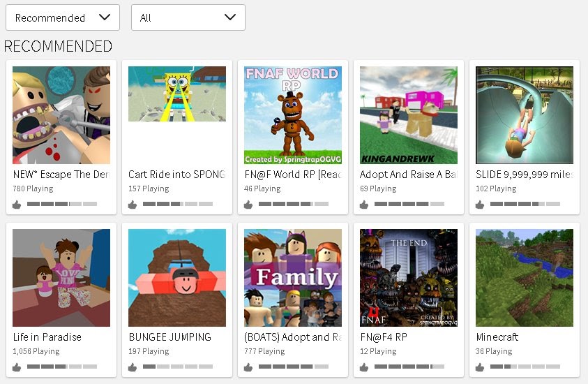This screenshot has width=588, height=384.
Task: Open BUNGEE JUMPING title link
Action: [x=170, y=337]
